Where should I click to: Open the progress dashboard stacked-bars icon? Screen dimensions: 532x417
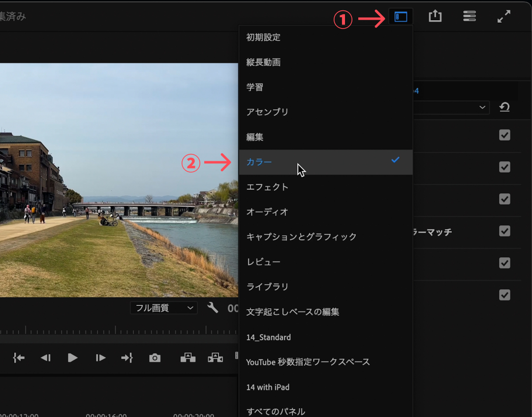pos(469,16)
